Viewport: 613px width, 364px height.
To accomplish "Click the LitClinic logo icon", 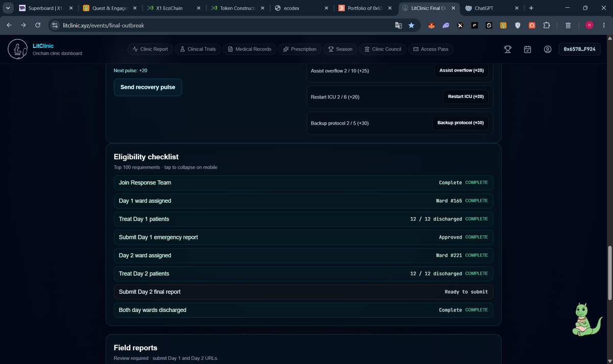I will 17,50.
